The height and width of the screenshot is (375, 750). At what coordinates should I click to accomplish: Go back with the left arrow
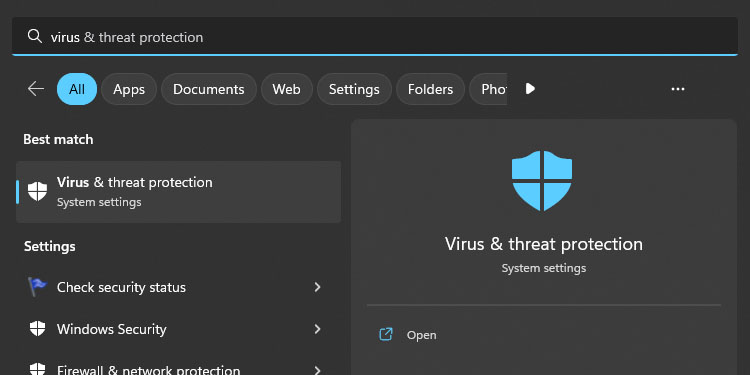(35, 88)
